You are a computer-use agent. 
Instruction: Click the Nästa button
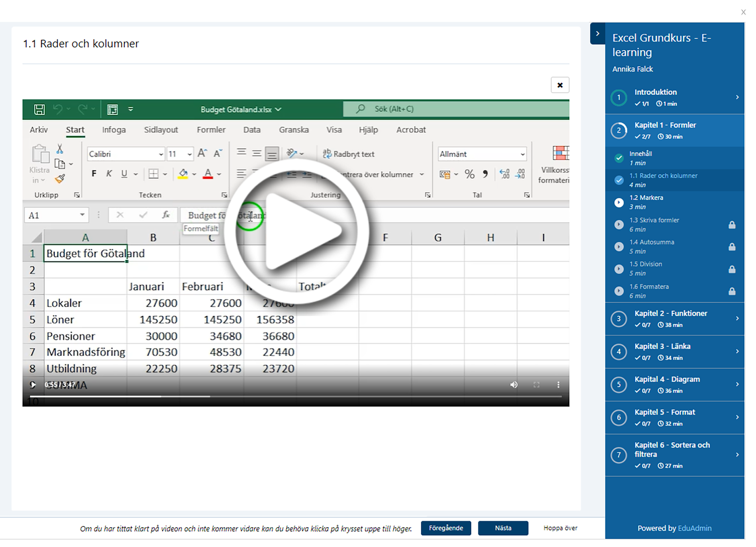tap(503, 528)
